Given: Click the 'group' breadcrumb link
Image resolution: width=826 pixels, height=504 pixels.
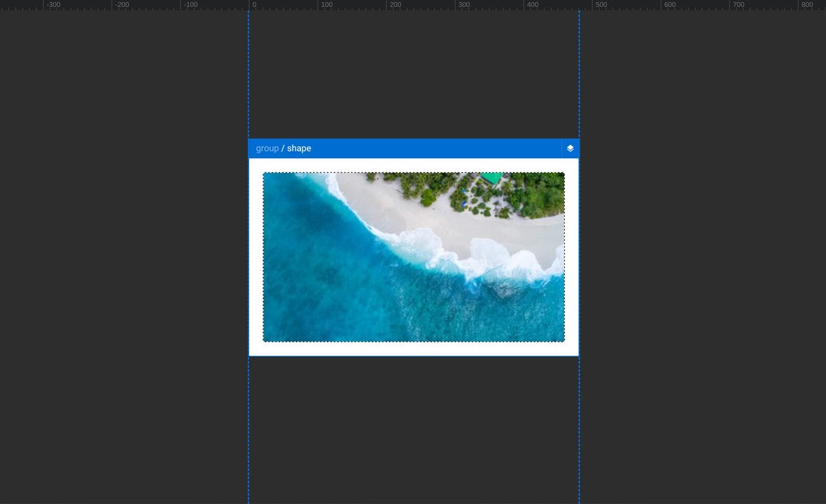Looking at the screenshot, I should coord(267,148).
